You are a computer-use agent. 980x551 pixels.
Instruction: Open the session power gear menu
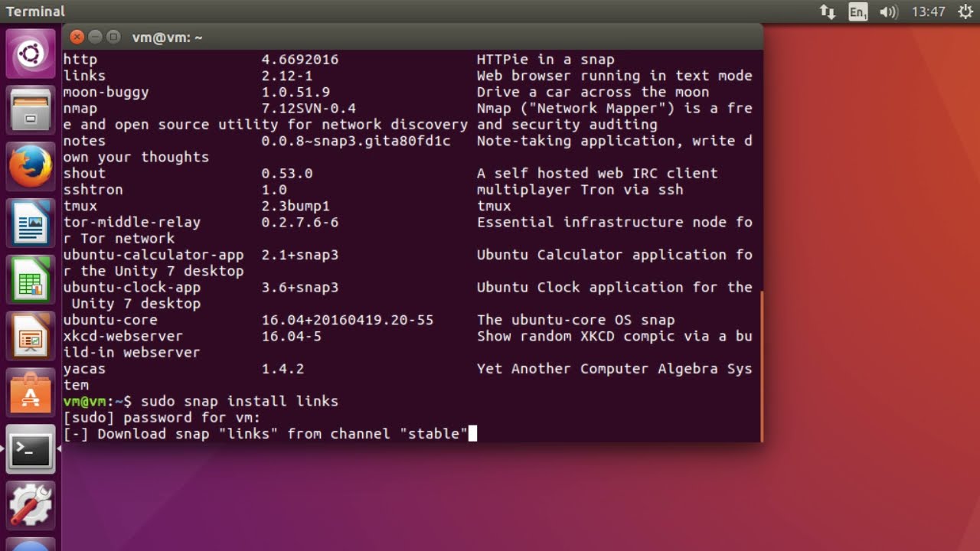[964, 11]
